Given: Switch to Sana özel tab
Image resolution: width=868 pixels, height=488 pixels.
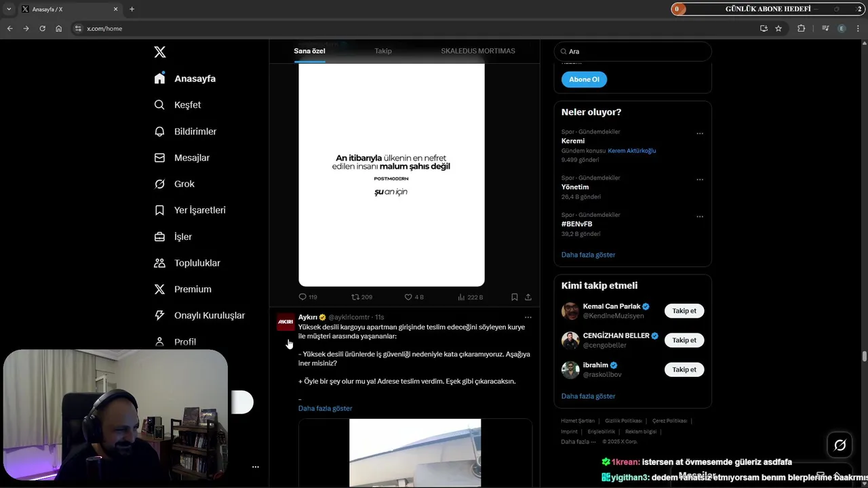Looking at the screenshot, I should pyautogui.click(x=309, y=51).
